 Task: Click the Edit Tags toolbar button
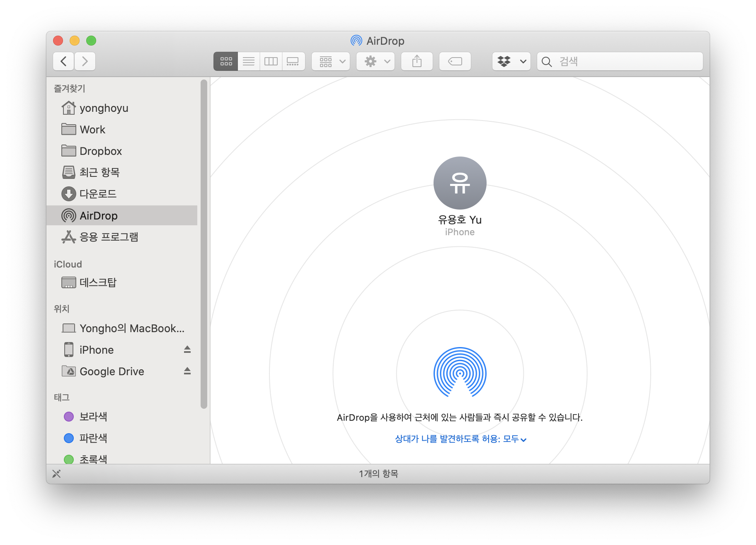pyautogui.click(x=455, y=61)
